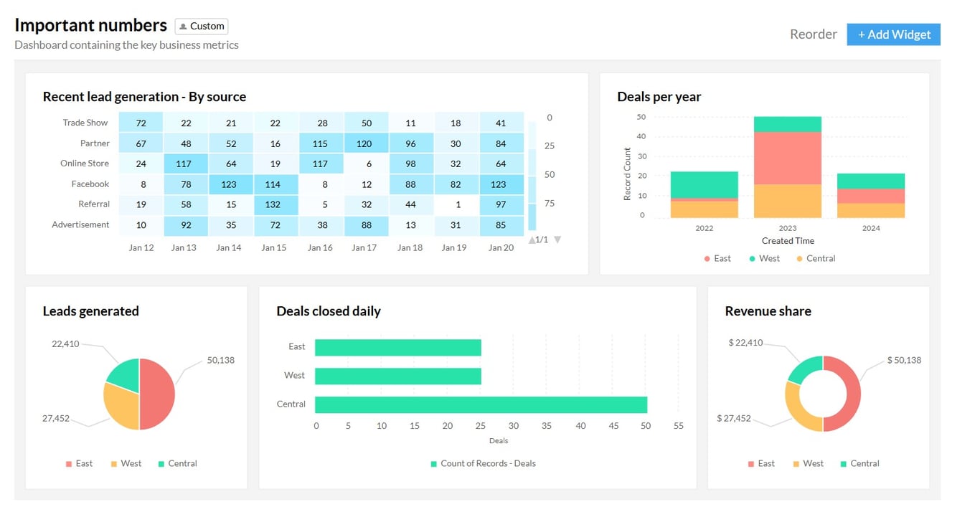
Task: Click the East legend marker under Leads generated
Action: click(70, 463)
